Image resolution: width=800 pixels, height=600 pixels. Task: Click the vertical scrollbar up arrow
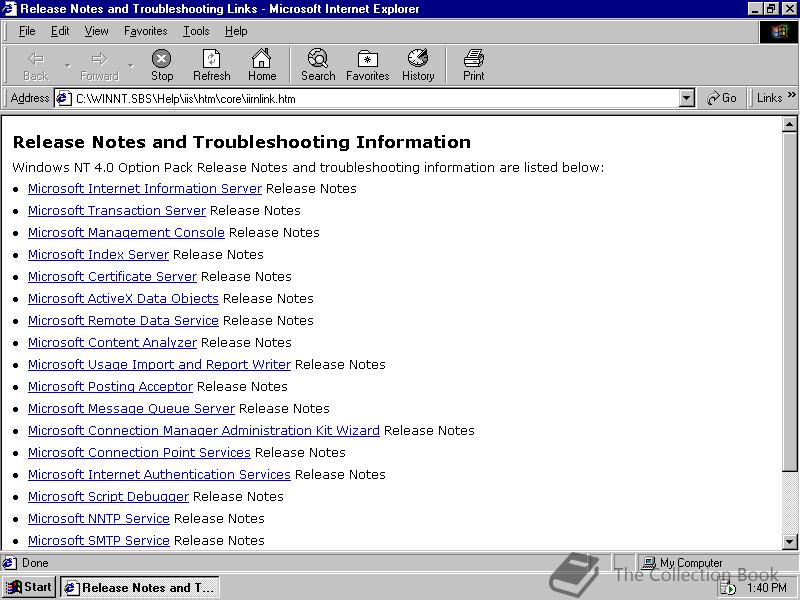point(789,124)
